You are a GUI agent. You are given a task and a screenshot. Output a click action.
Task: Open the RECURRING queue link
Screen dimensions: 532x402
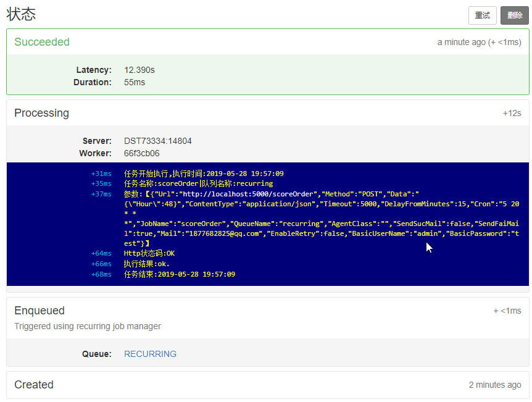tap(150, 354)
